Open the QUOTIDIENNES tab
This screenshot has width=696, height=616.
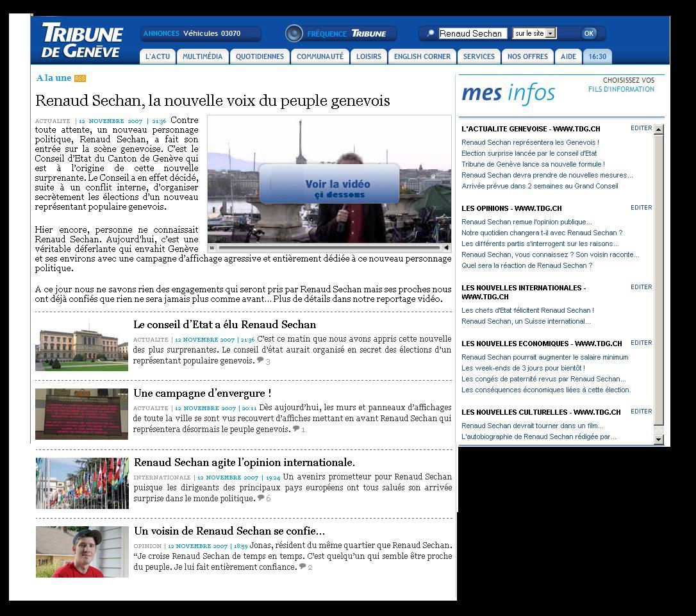(x=260, y=56)
